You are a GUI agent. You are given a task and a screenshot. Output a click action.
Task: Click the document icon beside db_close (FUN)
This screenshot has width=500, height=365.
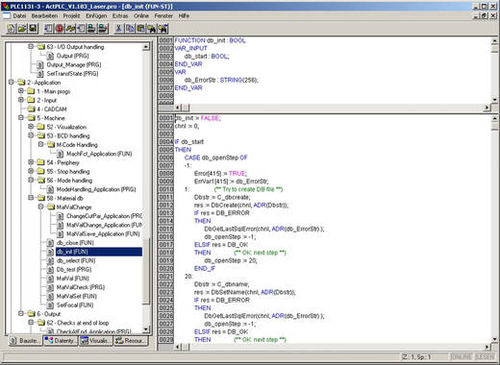(50, 243)
